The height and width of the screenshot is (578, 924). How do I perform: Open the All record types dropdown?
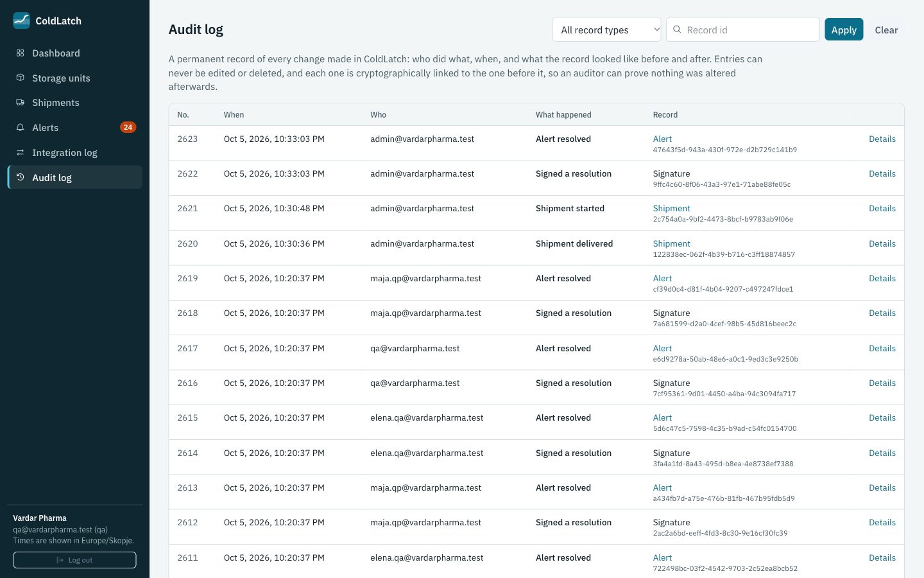coord(606,30)
